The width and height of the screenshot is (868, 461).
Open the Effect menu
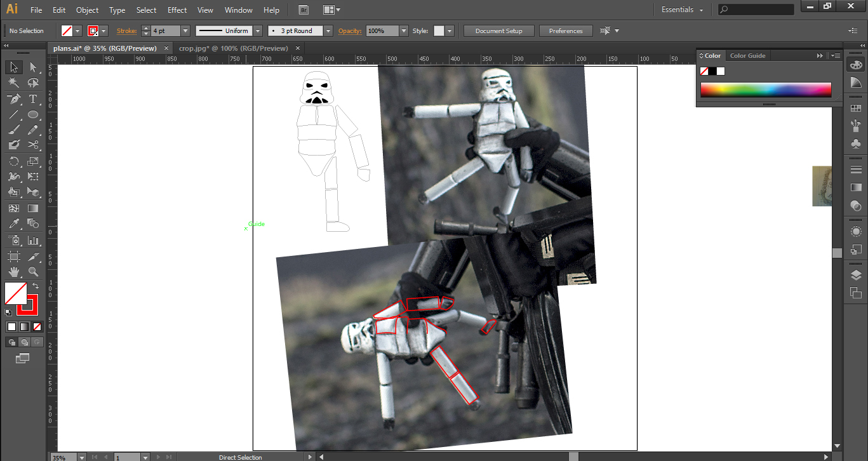tap(177, 10)
